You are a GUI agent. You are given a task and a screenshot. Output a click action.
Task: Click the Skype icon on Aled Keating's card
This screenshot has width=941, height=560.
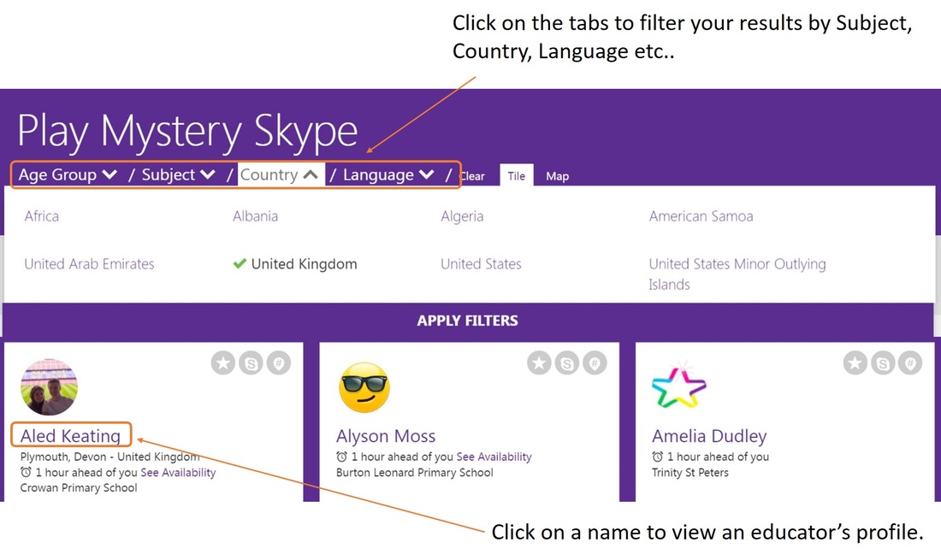click(x=252, y=363)
